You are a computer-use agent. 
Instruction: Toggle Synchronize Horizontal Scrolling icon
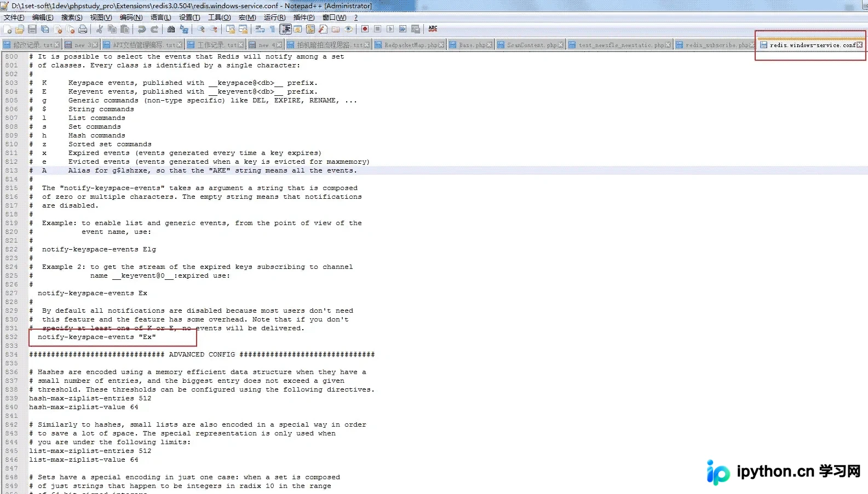coord(243,29)
